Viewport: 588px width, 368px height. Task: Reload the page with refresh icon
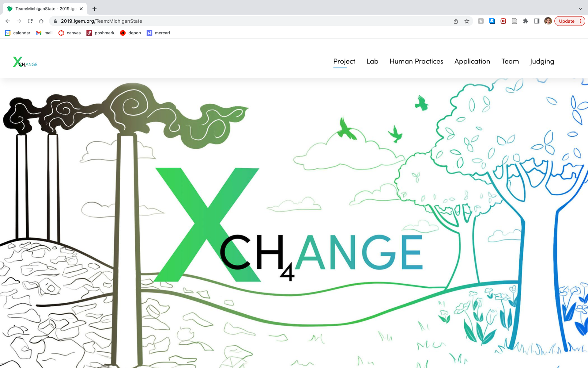point(30,21)
